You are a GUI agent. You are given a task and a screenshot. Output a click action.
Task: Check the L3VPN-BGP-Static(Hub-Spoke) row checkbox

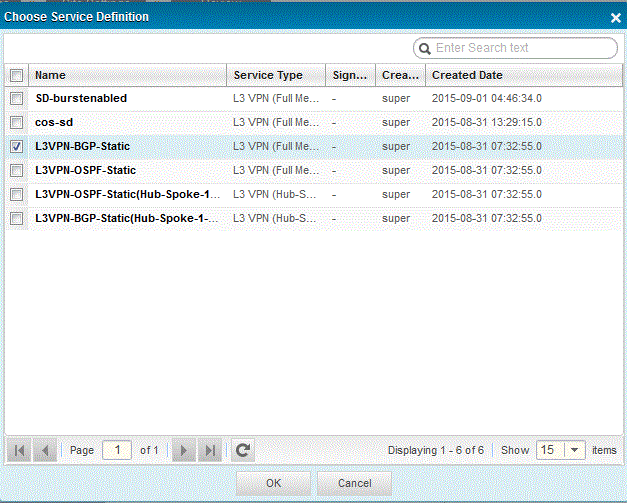click(16, 218)
